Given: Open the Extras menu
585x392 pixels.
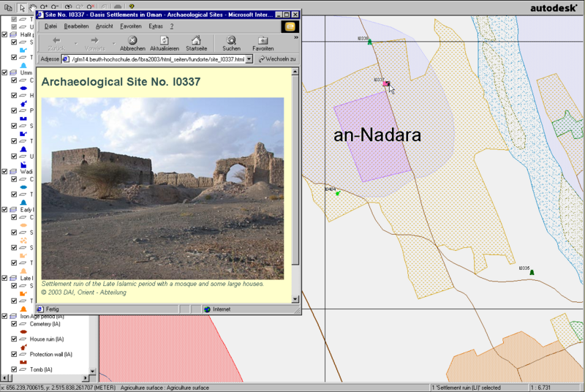Looking at the screenshot, I should (155, 26).
